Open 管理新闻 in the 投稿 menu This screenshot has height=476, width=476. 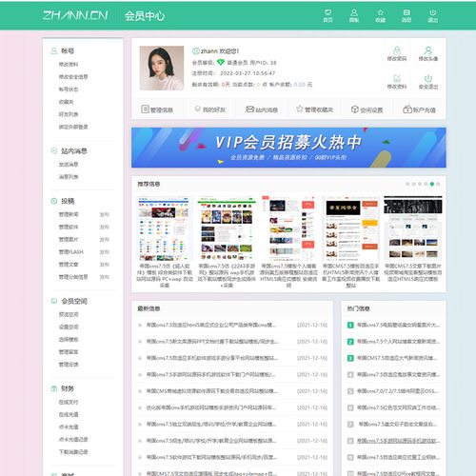point(69,214)
